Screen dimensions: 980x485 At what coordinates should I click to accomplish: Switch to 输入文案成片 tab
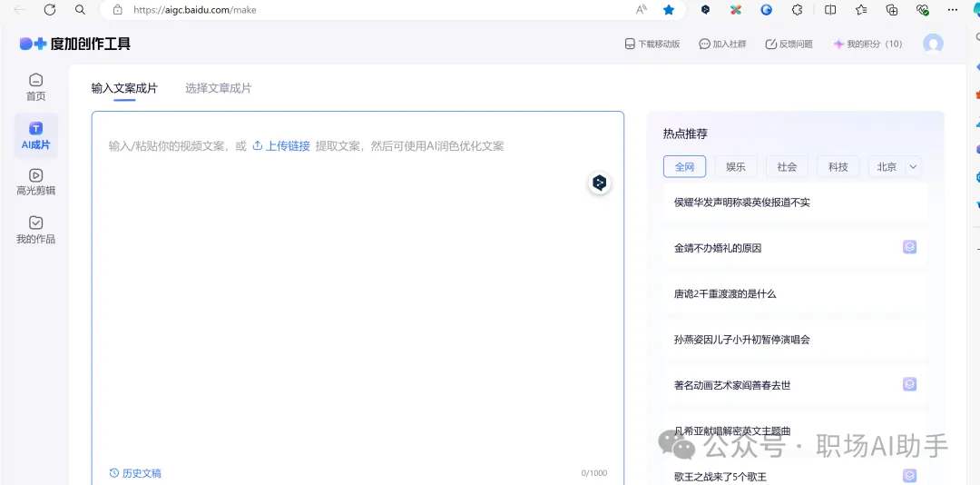coord(124,88)
